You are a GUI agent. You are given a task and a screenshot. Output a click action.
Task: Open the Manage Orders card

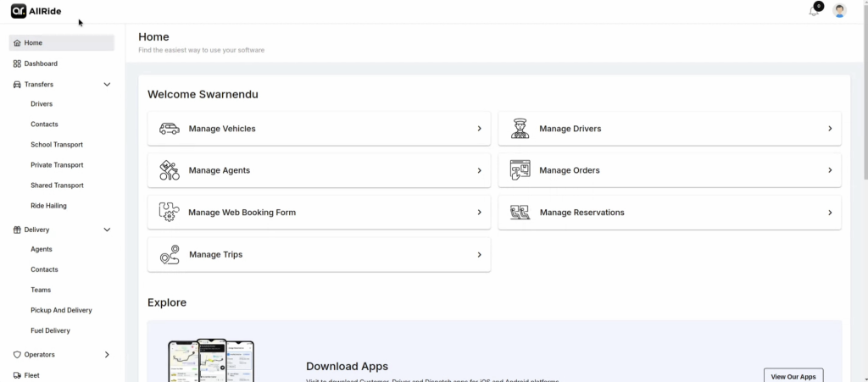pyautogui.click(x=670, y=170)
